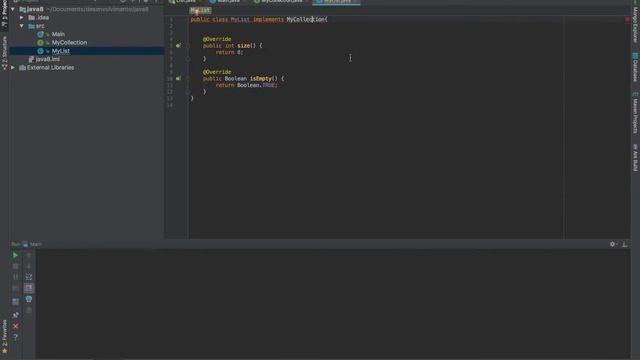Click the Pause output icon in Run panel

(x=15, y=277)
